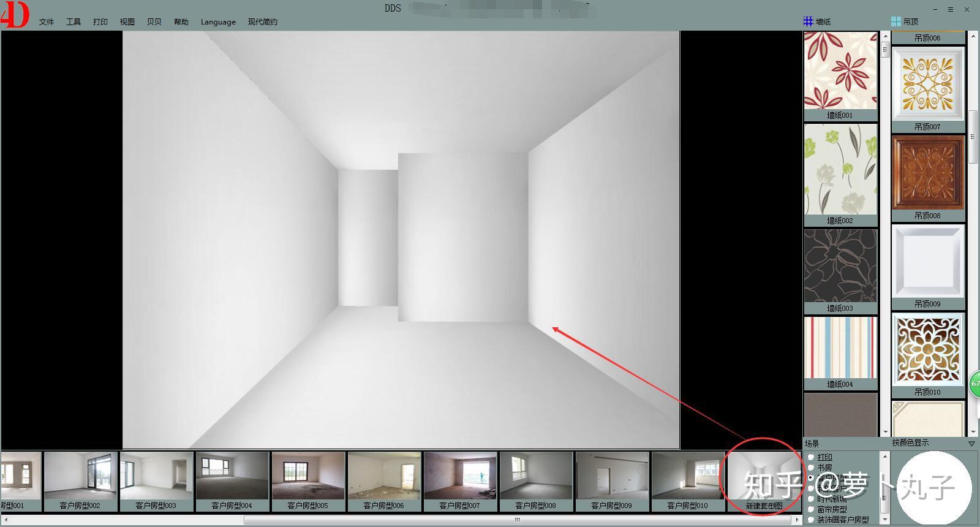Open the 新建套型图 new layout thumbnail
980x527 pixels.
[x=764, y=476]
